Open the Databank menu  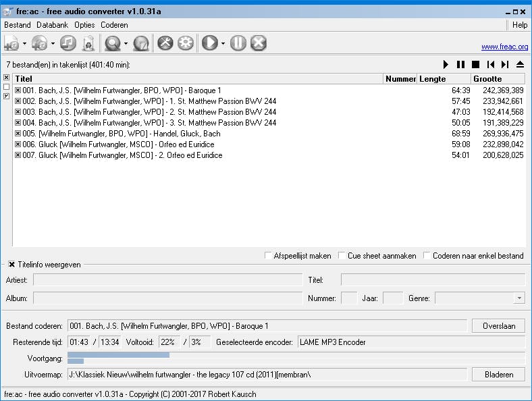point(52,25)
